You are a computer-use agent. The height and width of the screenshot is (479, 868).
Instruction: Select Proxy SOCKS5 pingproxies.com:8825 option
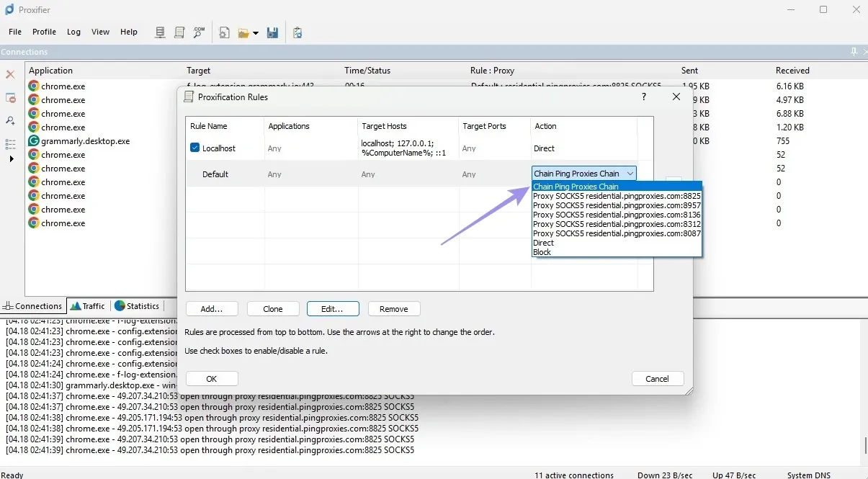pyautogui.click(x=617, y=196)
